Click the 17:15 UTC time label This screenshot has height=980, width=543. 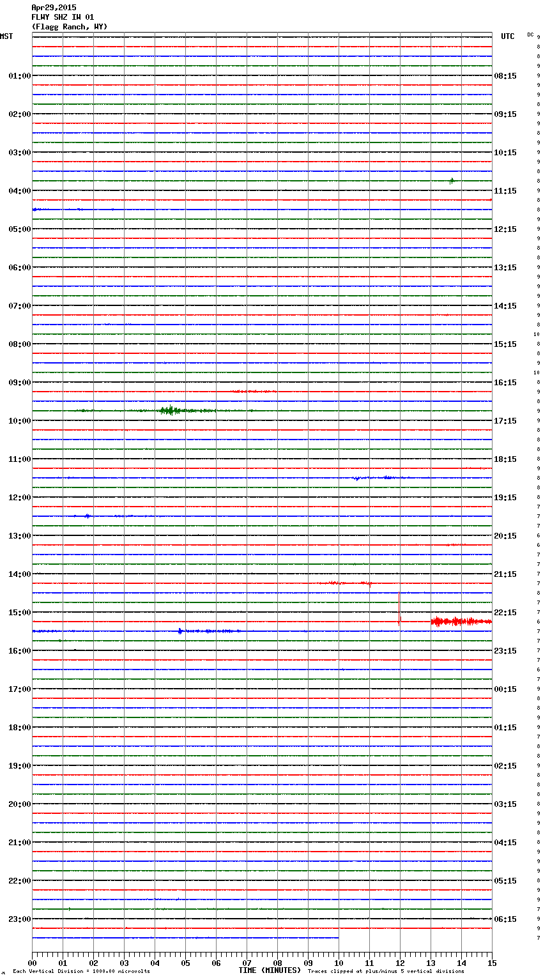pos(505,421)
